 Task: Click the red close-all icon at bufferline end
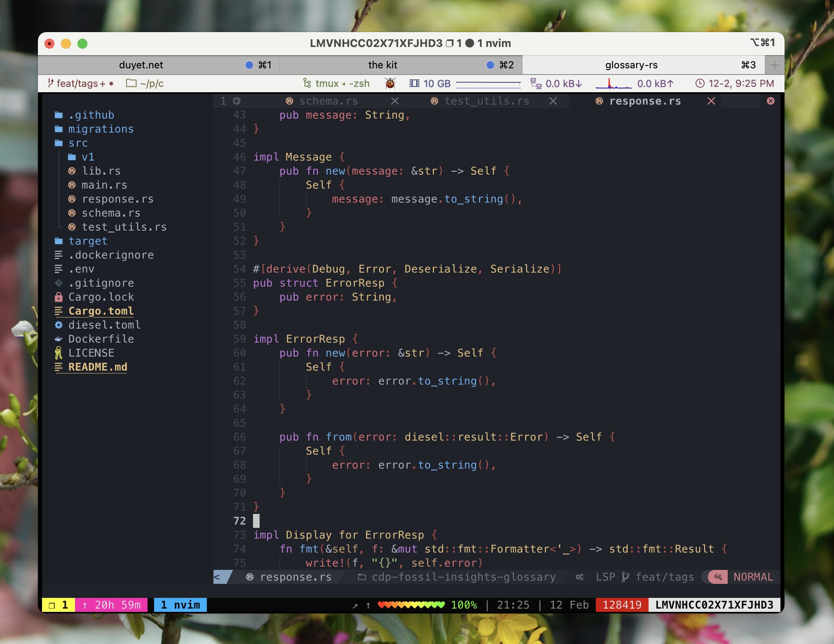pos(771,101)
